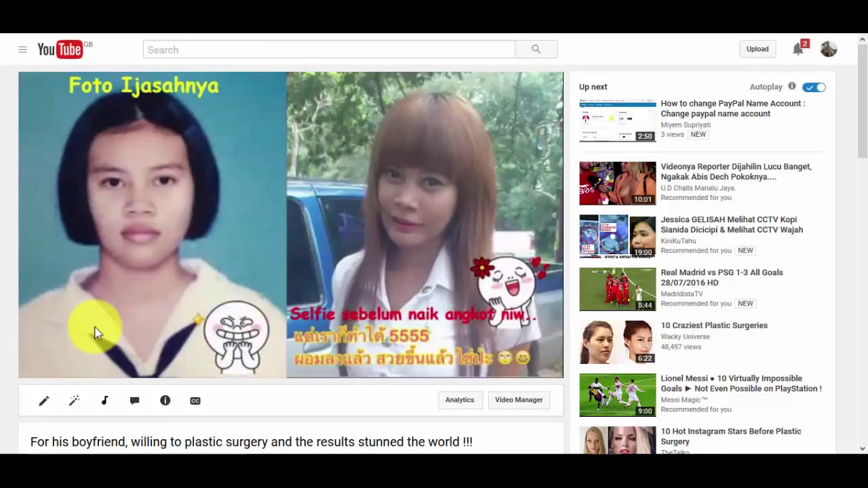
Task: Click the 'For his boyfriend' video title
Action: click(252, 442)
